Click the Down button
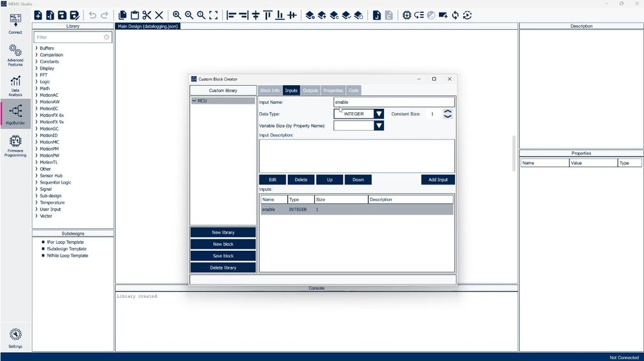Viewport: 644px width, 361px height. (358, 180)
